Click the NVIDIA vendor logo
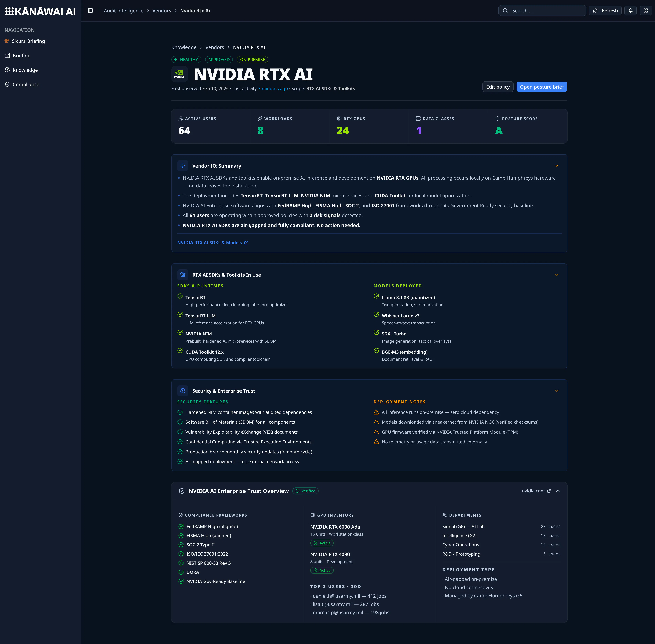 click(x=179, y=74)
